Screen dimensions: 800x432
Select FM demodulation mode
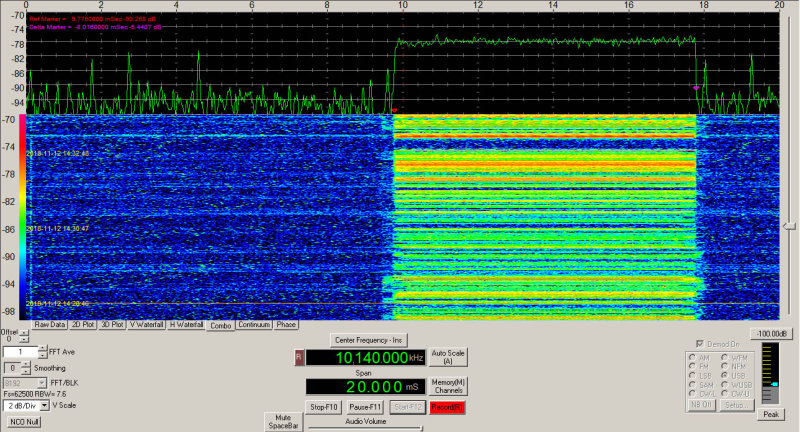click(692, 366)
